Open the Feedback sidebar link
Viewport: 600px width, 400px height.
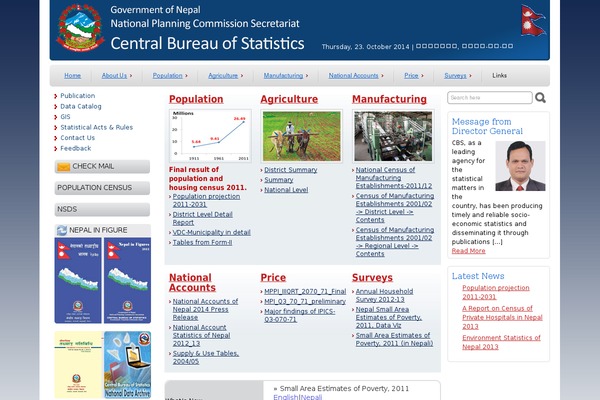(75, 148)
